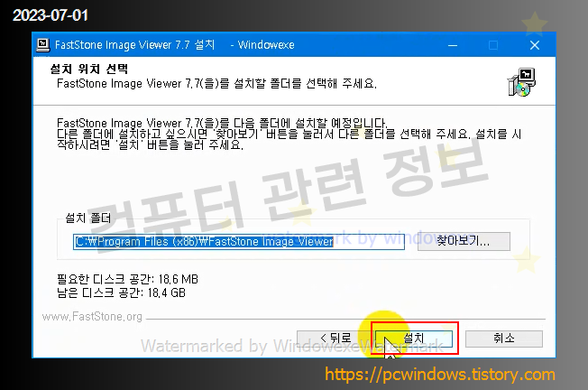Click the FastStone Image Viewer 7.7 설치 title
Viewport: 588px width, 390px height.
coord(134,45)
